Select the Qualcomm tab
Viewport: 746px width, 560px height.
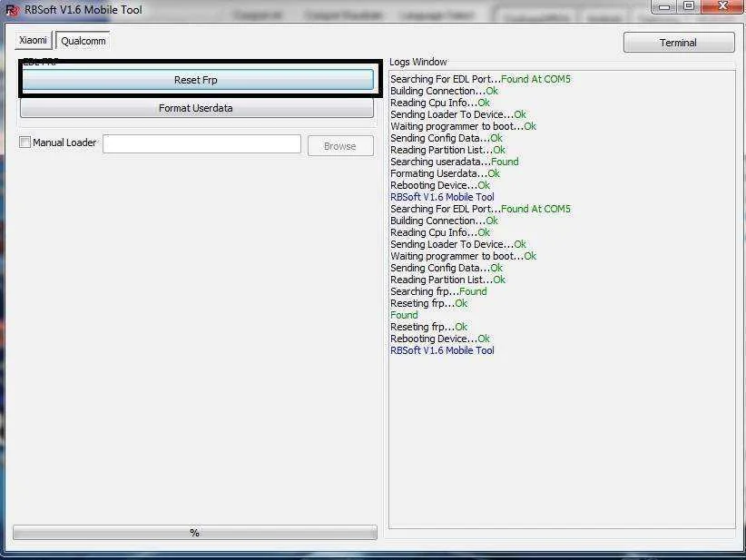coord(83,41)
